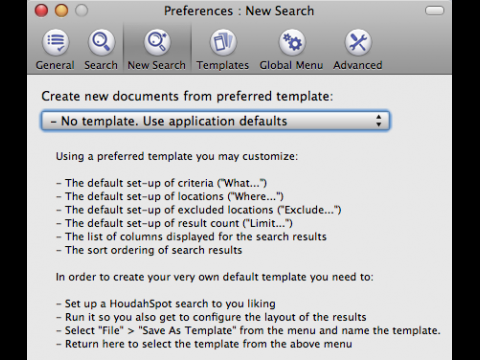Select the New Search toolbar icon
Image resolution: width=480 pixels, height=360 pixels.
pos(157,43)
